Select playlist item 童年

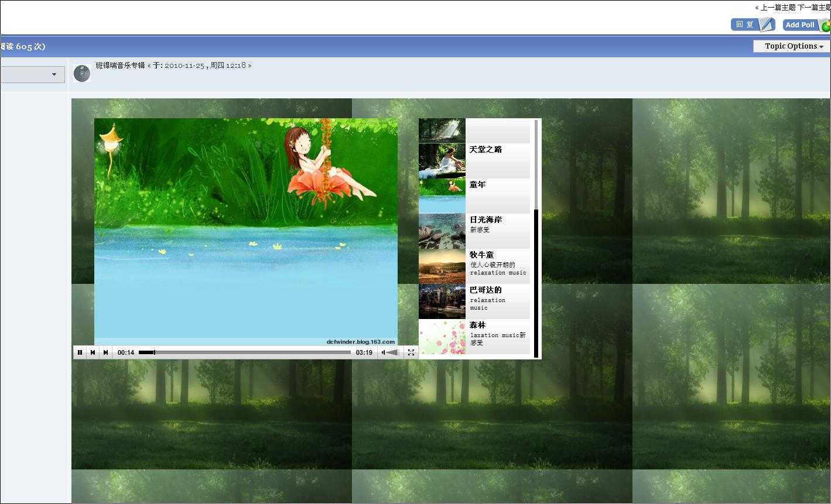tap(474, 196)
